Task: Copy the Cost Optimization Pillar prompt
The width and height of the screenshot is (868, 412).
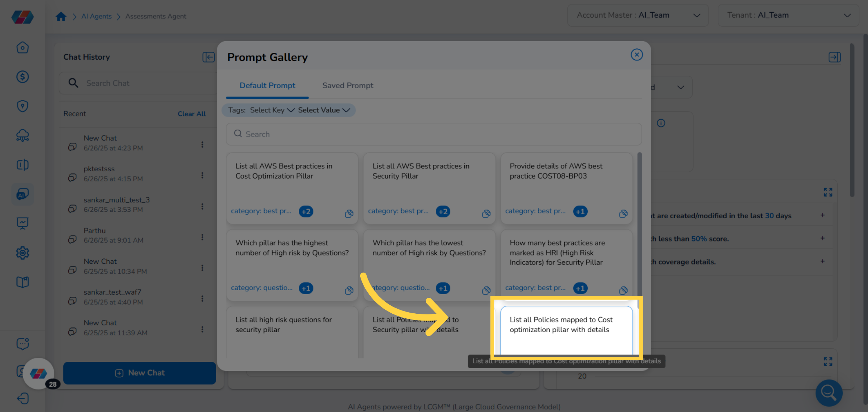Action: tap(349, 214)
